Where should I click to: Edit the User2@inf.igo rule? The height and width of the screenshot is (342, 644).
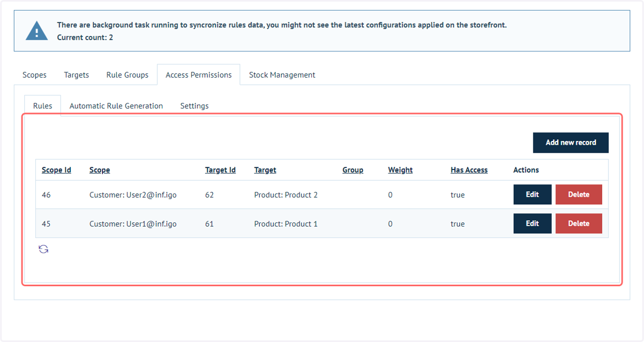(x=532, y=195)
